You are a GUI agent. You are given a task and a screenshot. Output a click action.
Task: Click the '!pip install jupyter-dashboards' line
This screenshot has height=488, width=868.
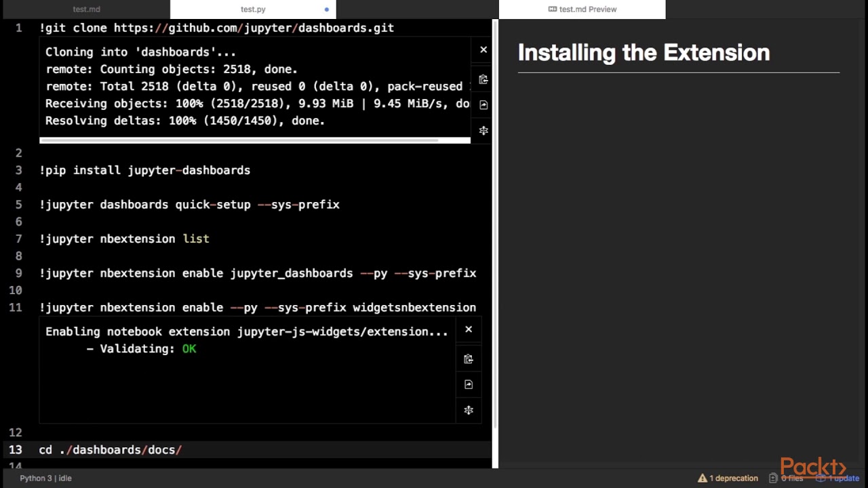pyautogui.click(x=144, y=170)
